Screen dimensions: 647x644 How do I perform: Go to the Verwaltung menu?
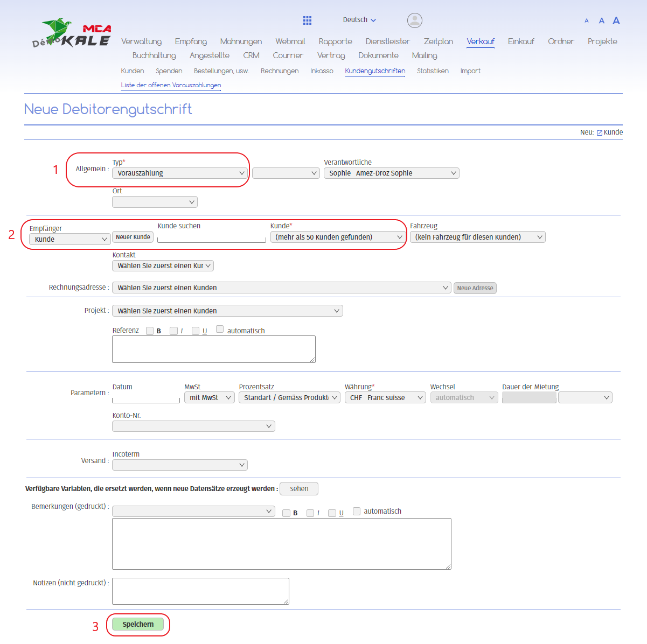(141, 41)
